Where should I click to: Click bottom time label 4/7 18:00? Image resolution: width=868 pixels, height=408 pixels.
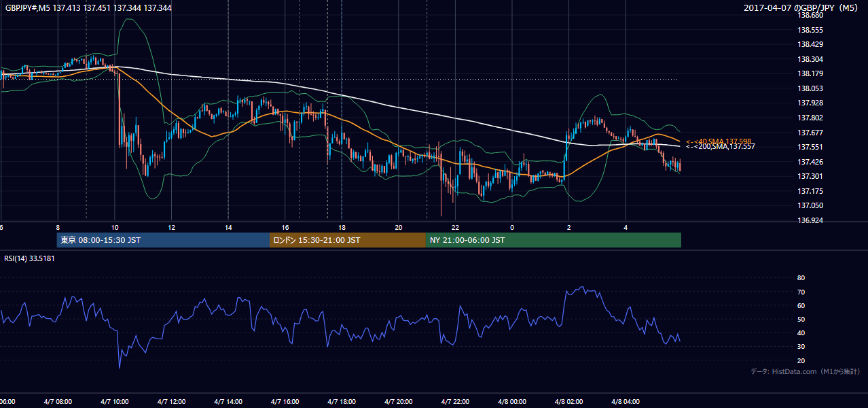pyautogui.click(x=342, y=402)
